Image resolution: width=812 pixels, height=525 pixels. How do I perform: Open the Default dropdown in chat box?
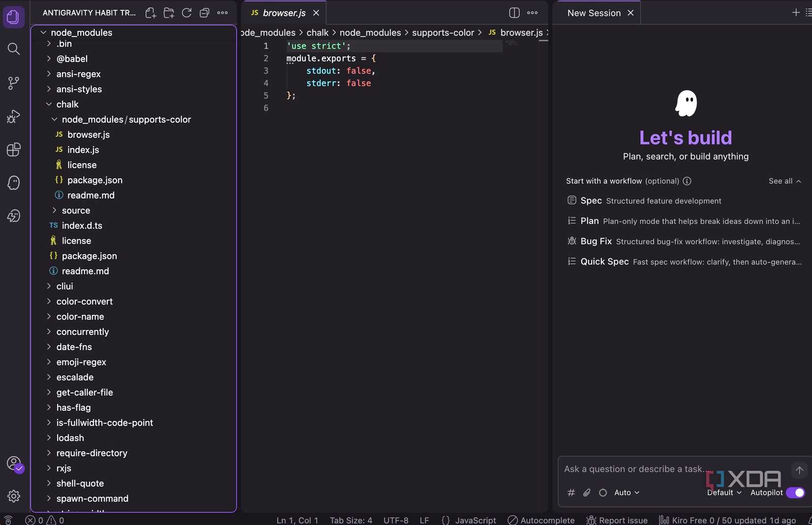(x=724, y=492)
